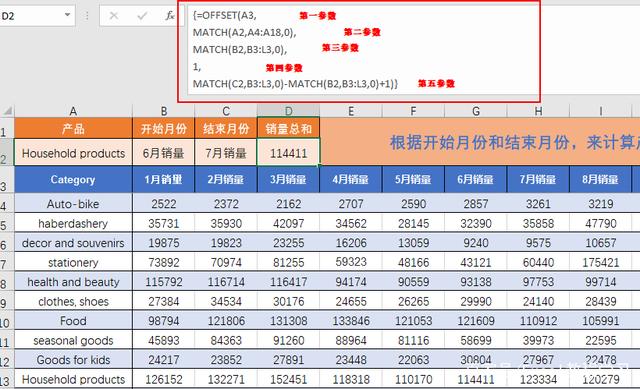Viewport: 640px width, 389px height.
Task: Click the '4月销量' header cell
Action: pos(351,179)
